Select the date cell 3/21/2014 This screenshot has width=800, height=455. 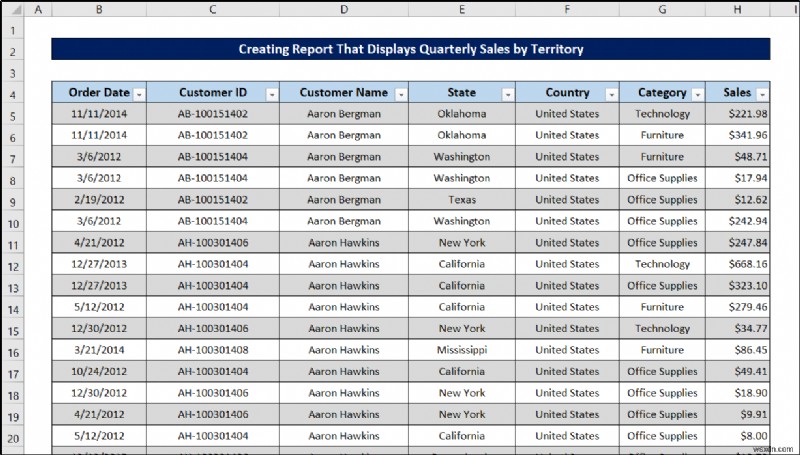coord(99,350)
